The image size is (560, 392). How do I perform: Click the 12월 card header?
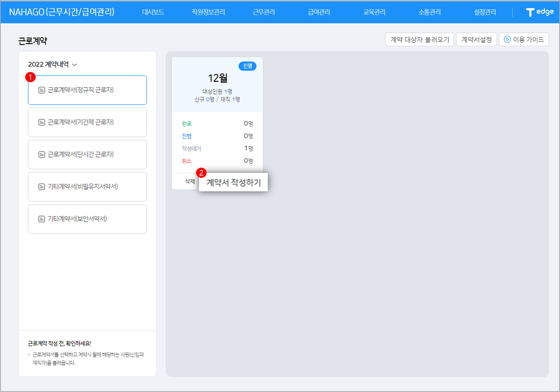(x=217, y=85)
